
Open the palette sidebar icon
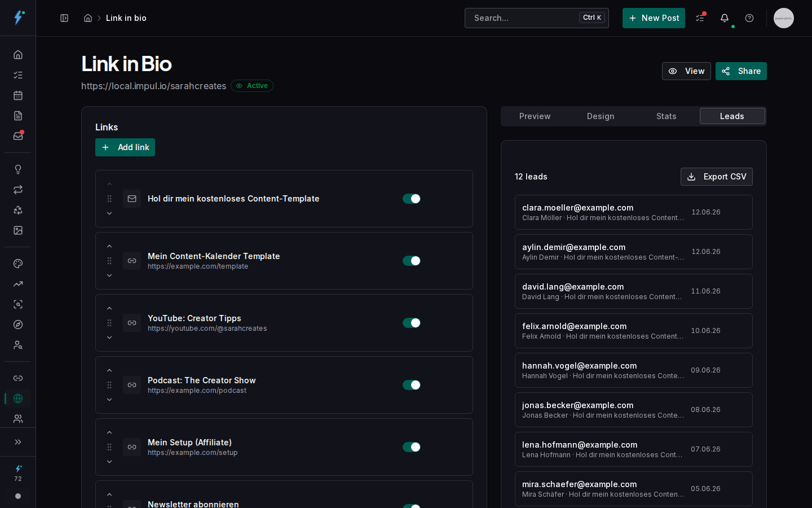pos(18,264)
